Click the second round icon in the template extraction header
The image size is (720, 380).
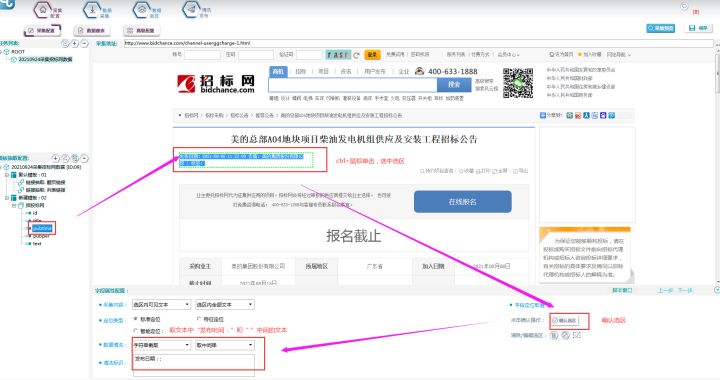[x=65, y=158]
